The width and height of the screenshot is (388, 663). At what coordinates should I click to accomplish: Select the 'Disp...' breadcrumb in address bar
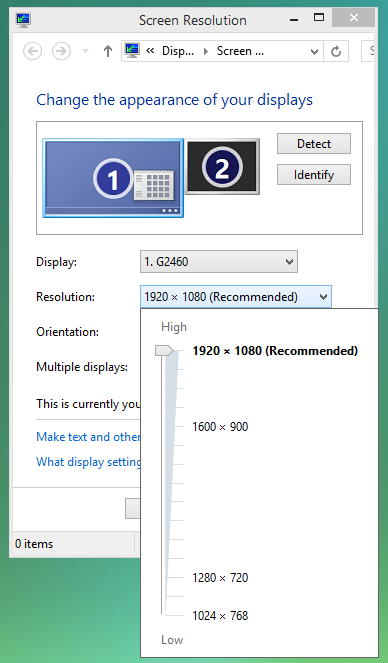178,51
